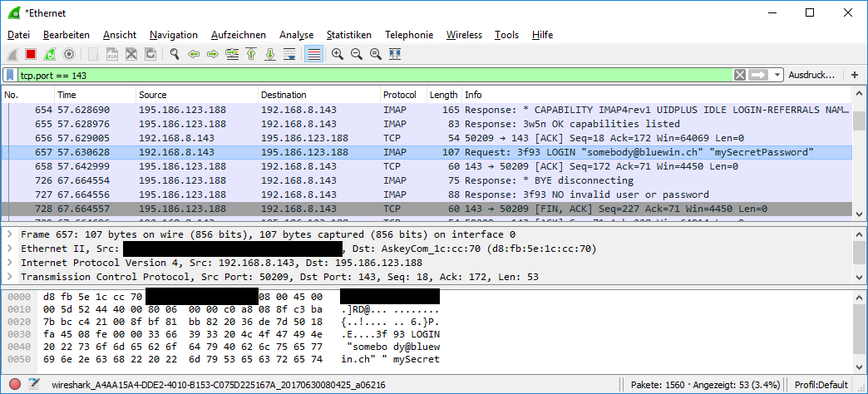Restart the current capture
The image size is (868, 394).
click(x=50, y=54)
